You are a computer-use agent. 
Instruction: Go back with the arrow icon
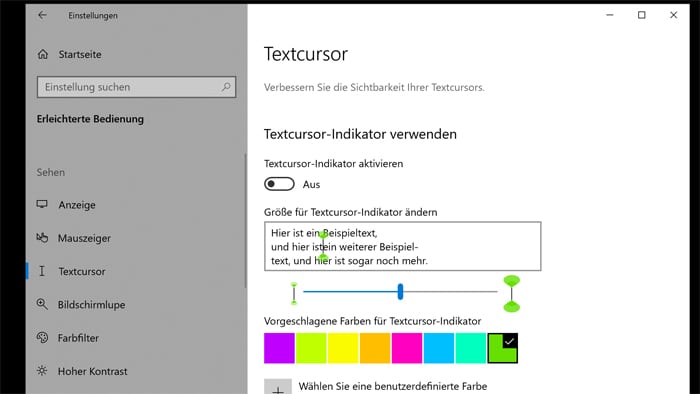(x=42, y=15)
